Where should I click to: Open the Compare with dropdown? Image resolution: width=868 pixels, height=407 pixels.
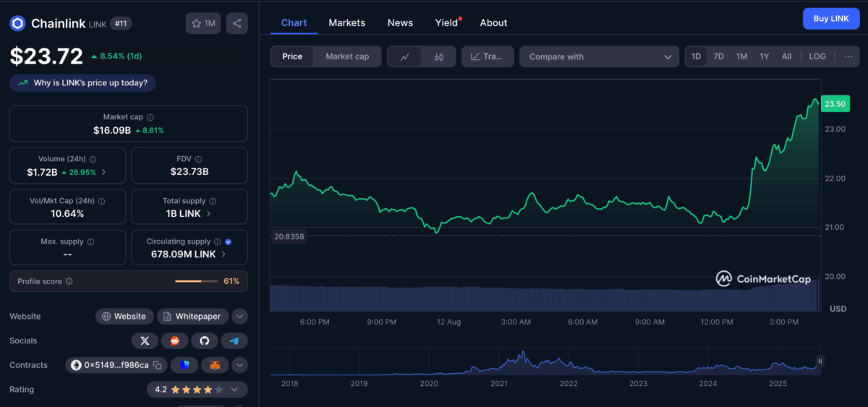599,56
